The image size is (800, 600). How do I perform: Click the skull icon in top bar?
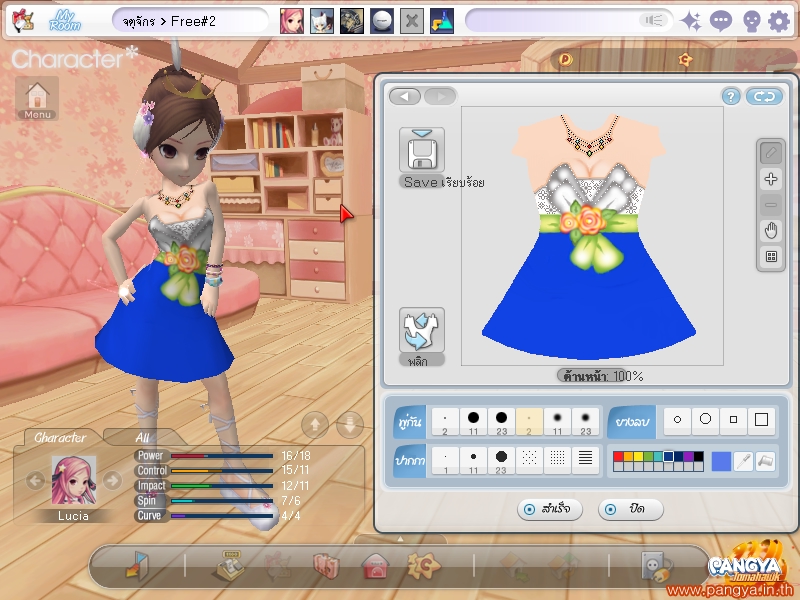click(751, 21)
